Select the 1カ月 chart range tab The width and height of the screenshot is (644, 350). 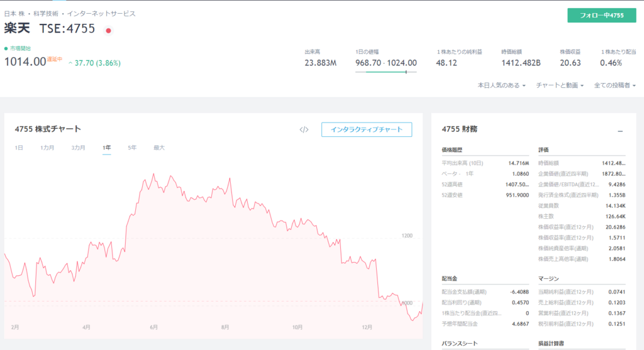(x=47, y=148)
